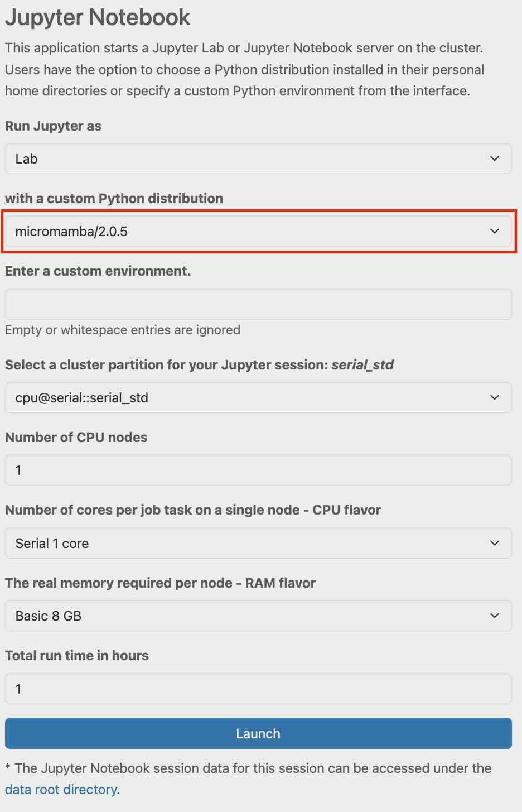Focus the custom environment text field
The width and height of the screenshot is (522, 812).
tap(258, 304)
